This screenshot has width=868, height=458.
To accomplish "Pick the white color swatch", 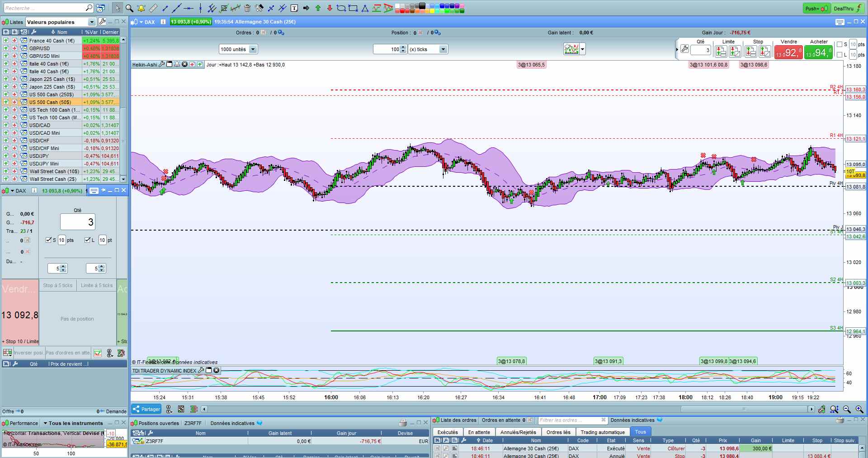I will pos(397,6).
